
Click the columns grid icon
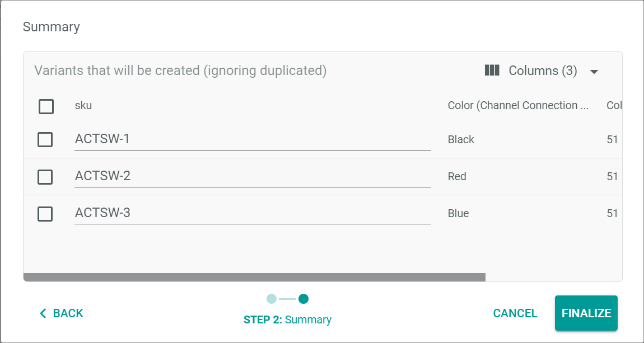[x=492, y=71]
